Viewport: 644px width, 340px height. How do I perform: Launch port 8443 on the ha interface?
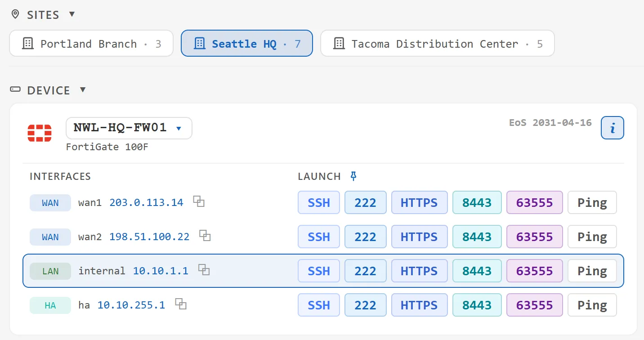click(477, 305)
